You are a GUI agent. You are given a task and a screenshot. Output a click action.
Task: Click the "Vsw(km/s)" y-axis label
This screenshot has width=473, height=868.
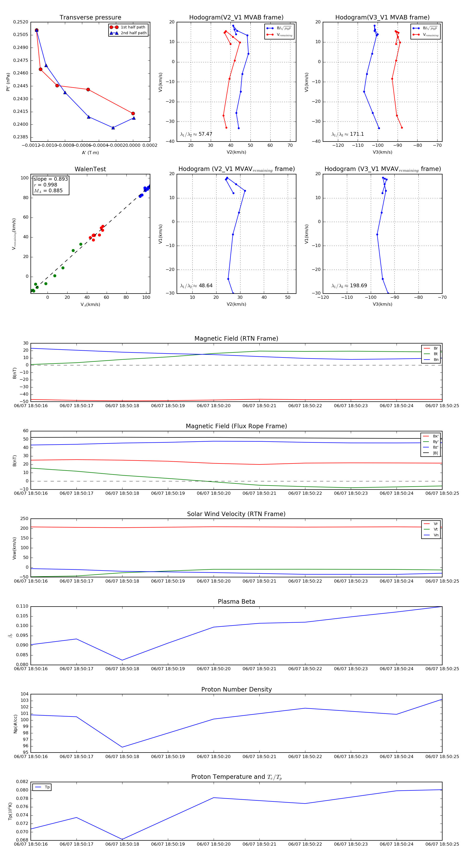coord(14,549)
